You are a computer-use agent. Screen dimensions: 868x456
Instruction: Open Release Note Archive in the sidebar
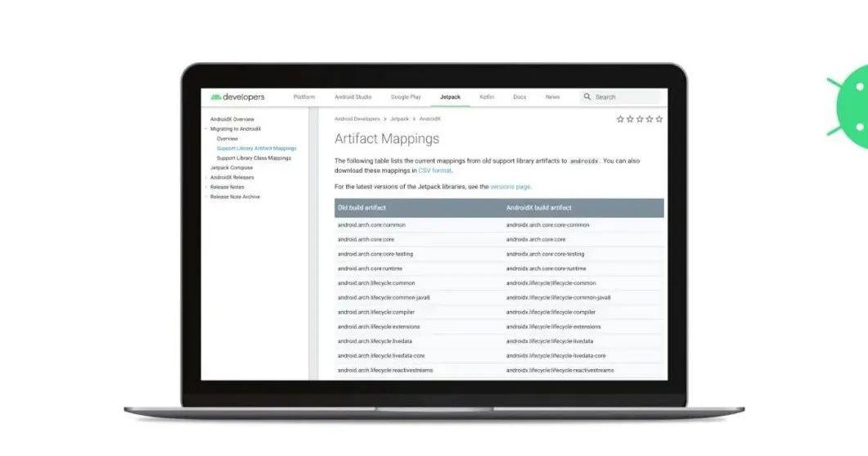[x=235, y=196]
